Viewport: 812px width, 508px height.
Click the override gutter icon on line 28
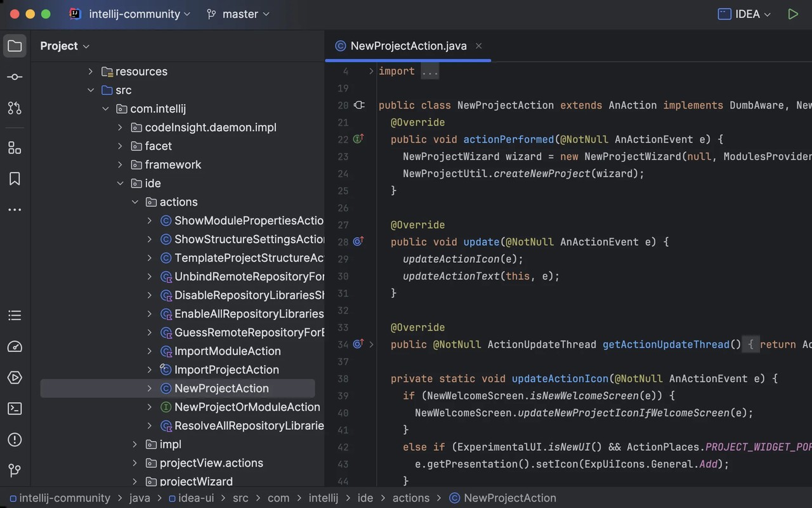click(x=358, y=242)
